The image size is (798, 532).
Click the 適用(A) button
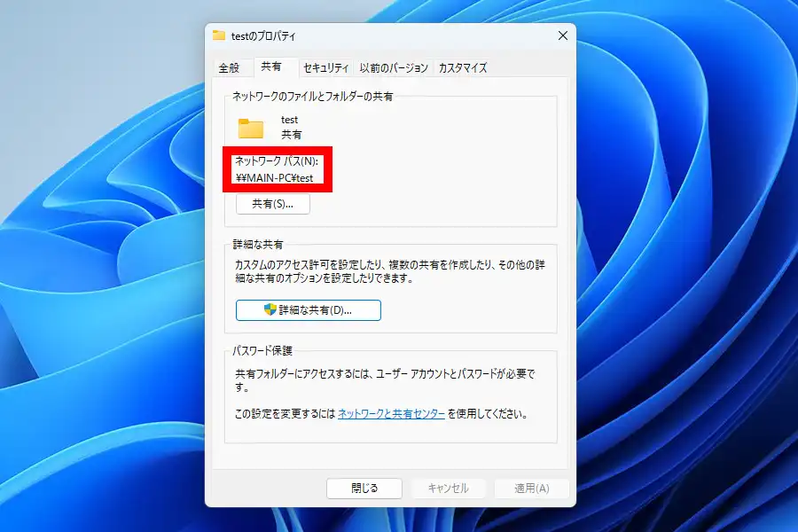(x=531, y=489)
